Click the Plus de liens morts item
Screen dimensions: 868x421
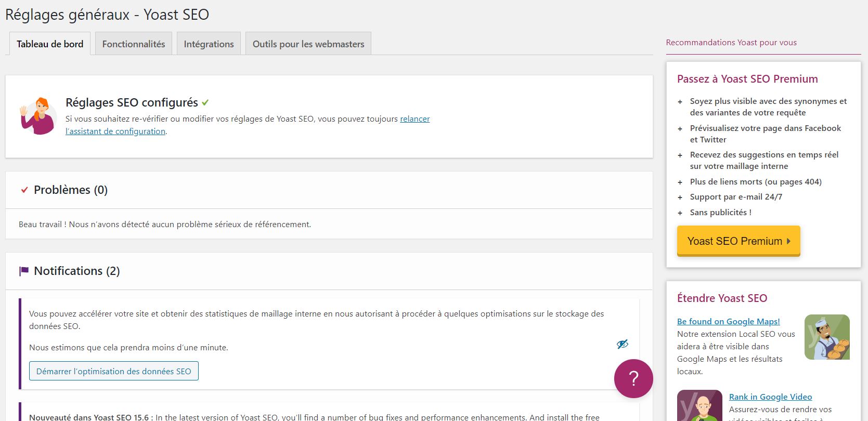pyautogui.click(x=756, y=182)
